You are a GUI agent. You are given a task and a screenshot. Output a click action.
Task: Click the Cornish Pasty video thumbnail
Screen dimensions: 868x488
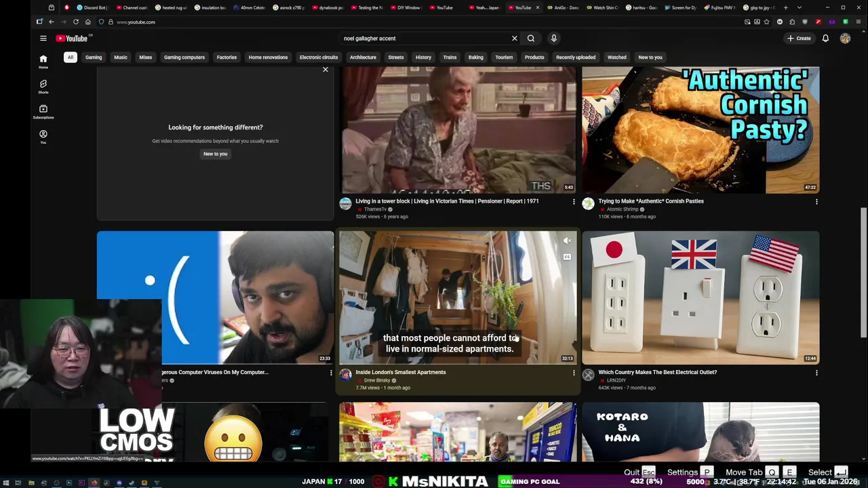(x=701, y=129)
